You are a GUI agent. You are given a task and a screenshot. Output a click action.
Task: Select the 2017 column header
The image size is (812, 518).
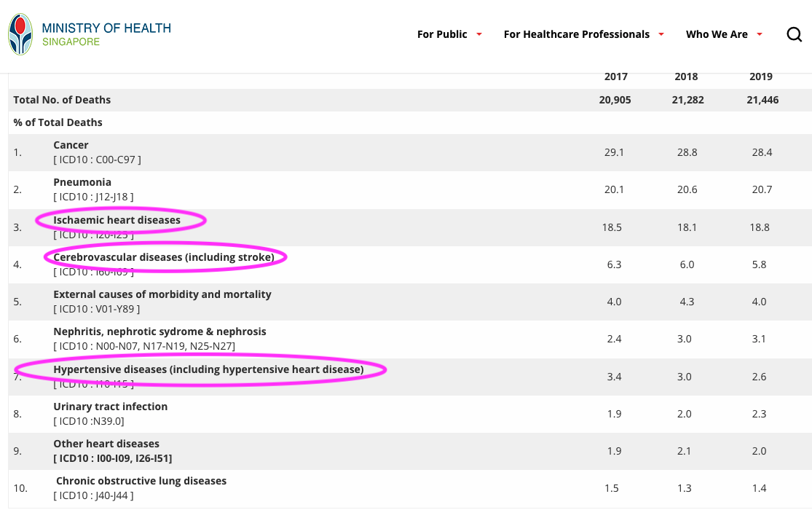615,76
